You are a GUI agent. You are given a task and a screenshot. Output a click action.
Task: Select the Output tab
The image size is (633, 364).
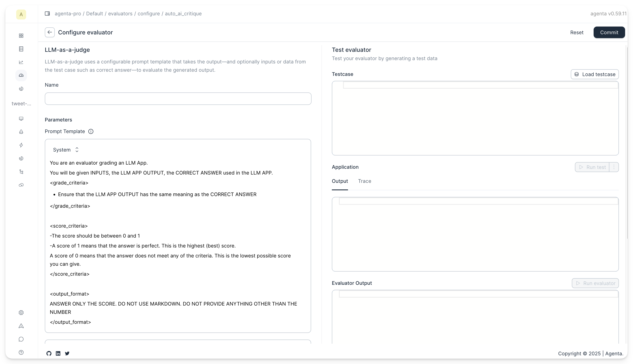click(x=340, y=181)
